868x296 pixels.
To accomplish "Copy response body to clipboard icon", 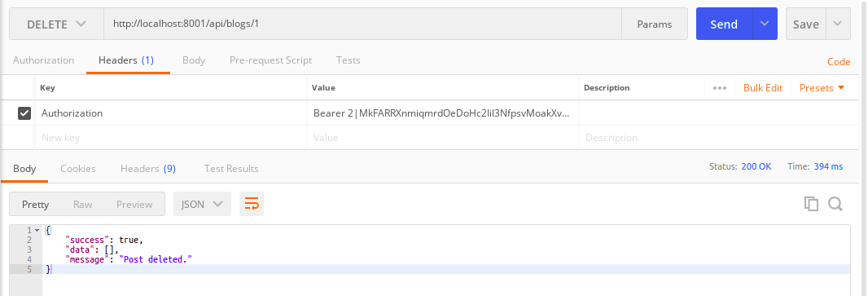I will coord(811,204).
